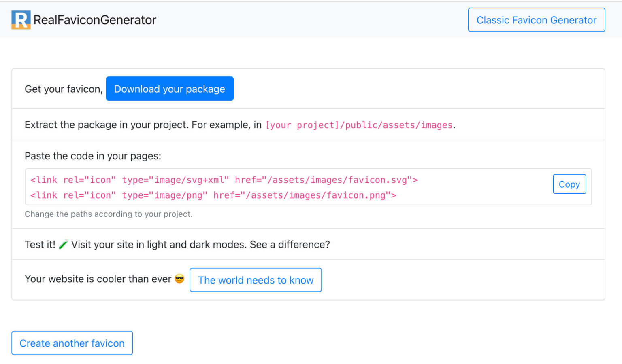Click the 'Change the paths' helper note
Screen dimensions: 622x364
coord(109,214)
